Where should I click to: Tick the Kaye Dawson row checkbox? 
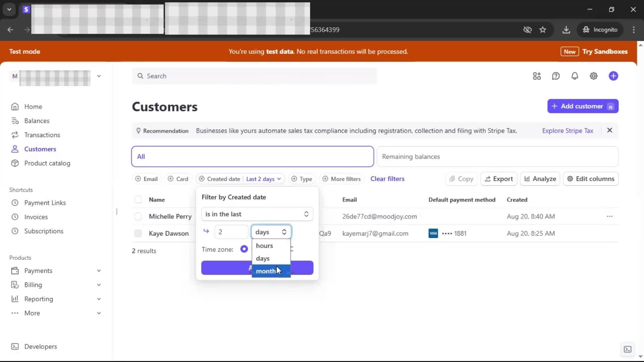(138, 234)
